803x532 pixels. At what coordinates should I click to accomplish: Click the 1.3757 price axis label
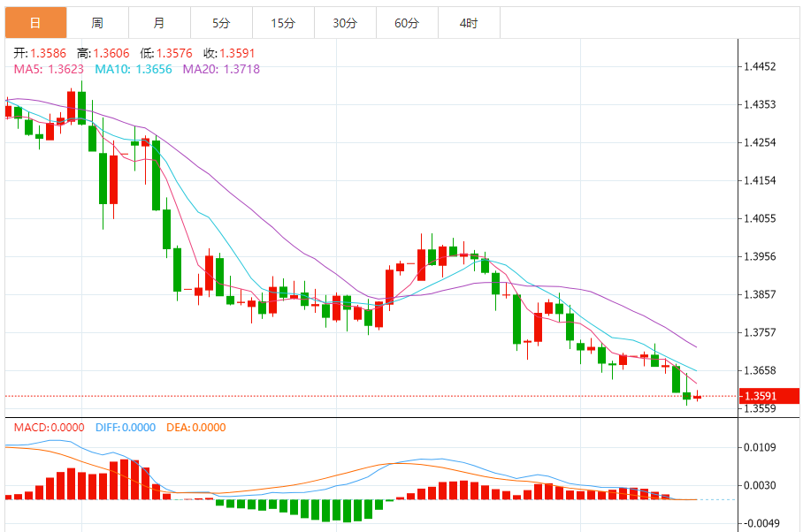(760, 332)
